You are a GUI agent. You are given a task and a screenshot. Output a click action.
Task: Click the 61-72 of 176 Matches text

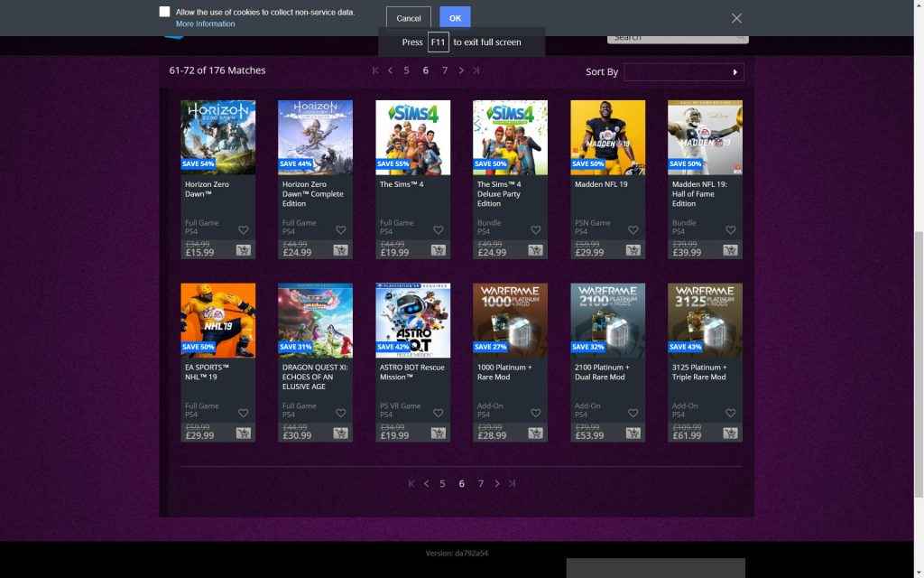(217, 70)
